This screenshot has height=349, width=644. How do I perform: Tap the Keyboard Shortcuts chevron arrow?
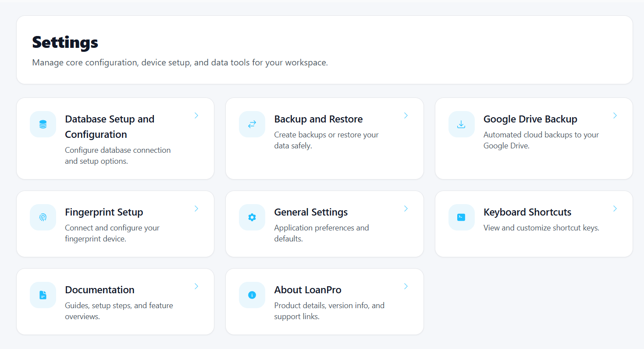(x=615, y=209)
